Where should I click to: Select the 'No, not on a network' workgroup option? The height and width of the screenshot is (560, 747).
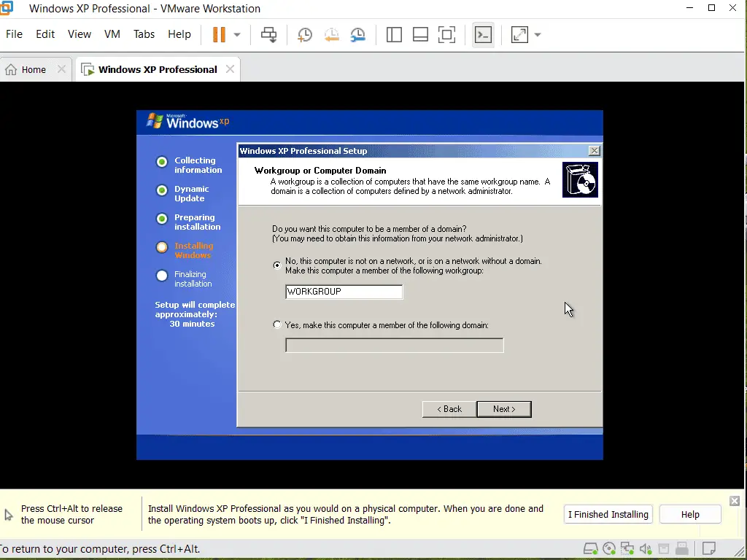[276, 265]
